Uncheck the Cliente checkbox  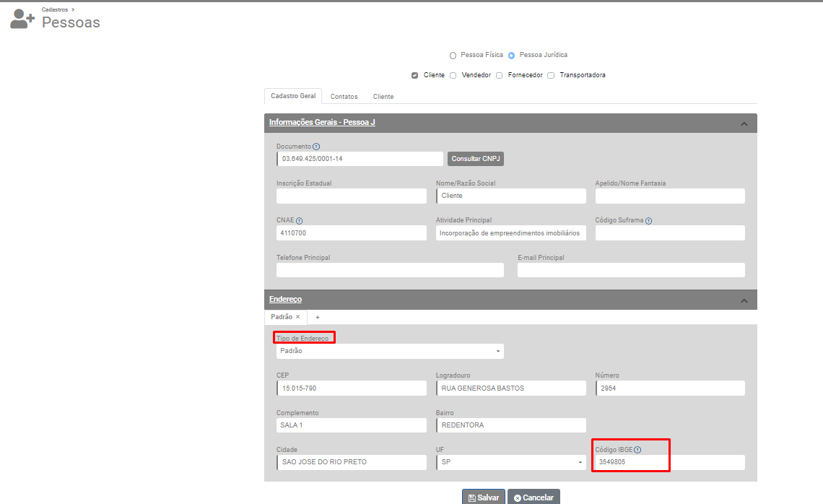click(x=414, y=75)
